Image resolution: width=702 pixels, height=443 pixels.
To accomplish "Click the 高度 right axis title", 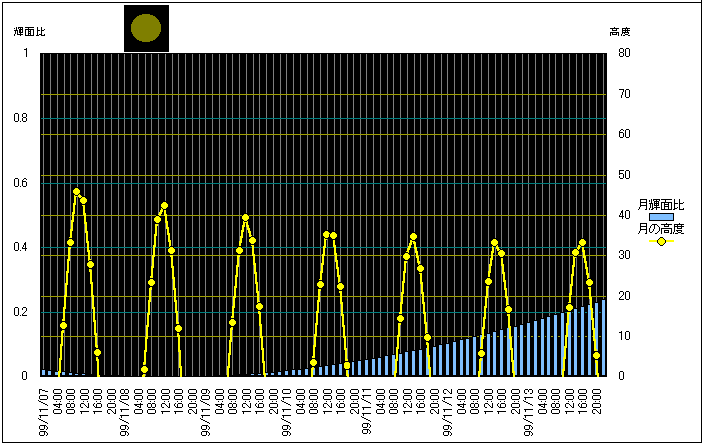I will click(619, 32).
